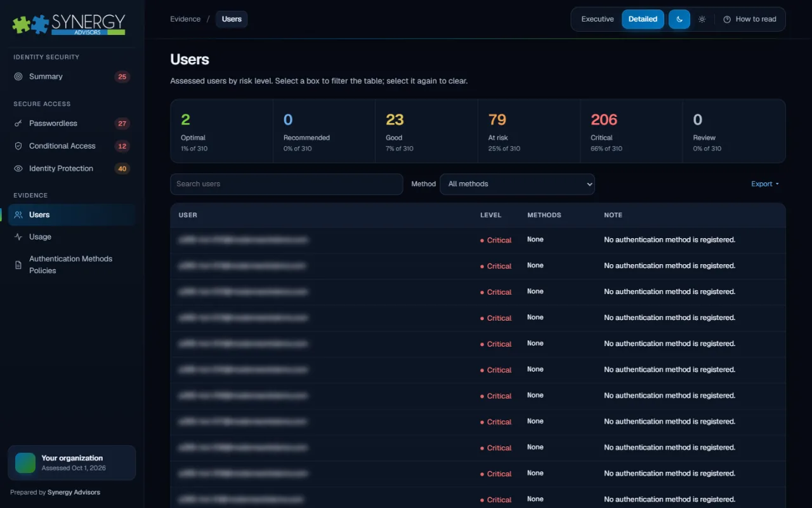Click the LEVEL column header
Screen dimensions: 812x508
pos(491,215)
